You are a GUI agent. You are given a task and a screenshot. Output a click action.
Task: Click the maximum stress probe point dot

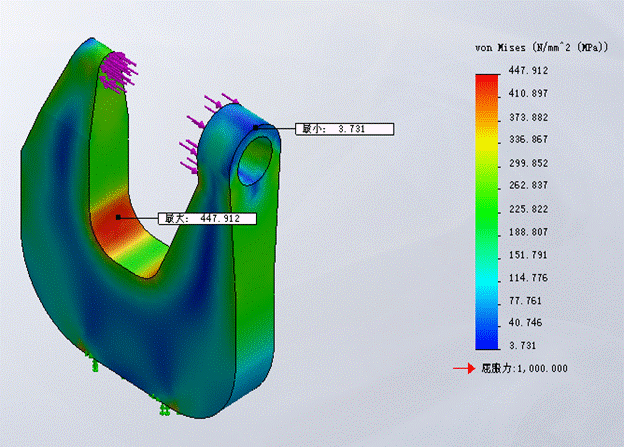(118, 216)
